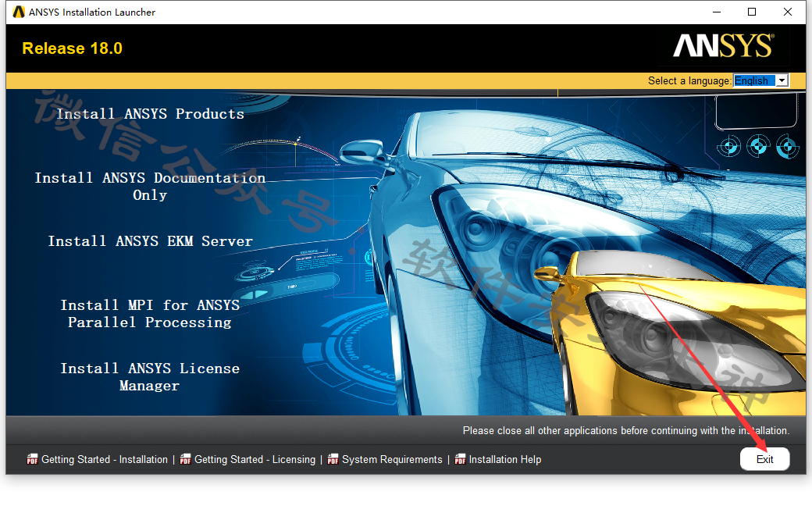Viewport: 812px width, 520px height.
Task: Open the language dropdown arrow
Action: (x=782, y=80)
